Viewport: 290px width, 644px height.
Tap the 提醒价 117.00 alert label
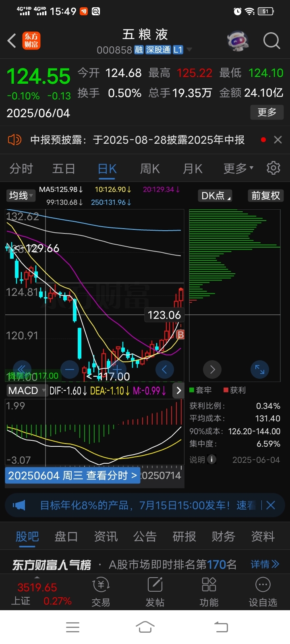32,376
